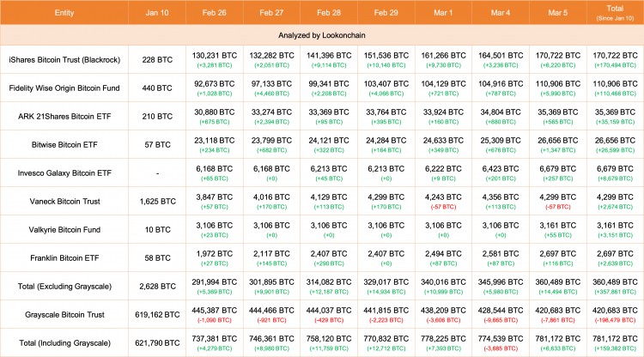This screenshot has width=644, height=357.
Task: Click the 97,133 BTC value
Action: click(x=271, y=84)
